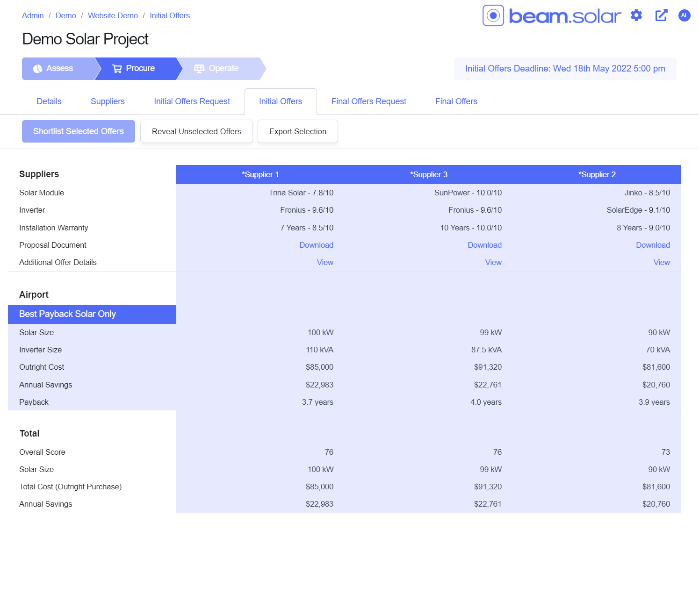Switch to the Final Offers Request tab
The image size is (699, 616).
369,101
